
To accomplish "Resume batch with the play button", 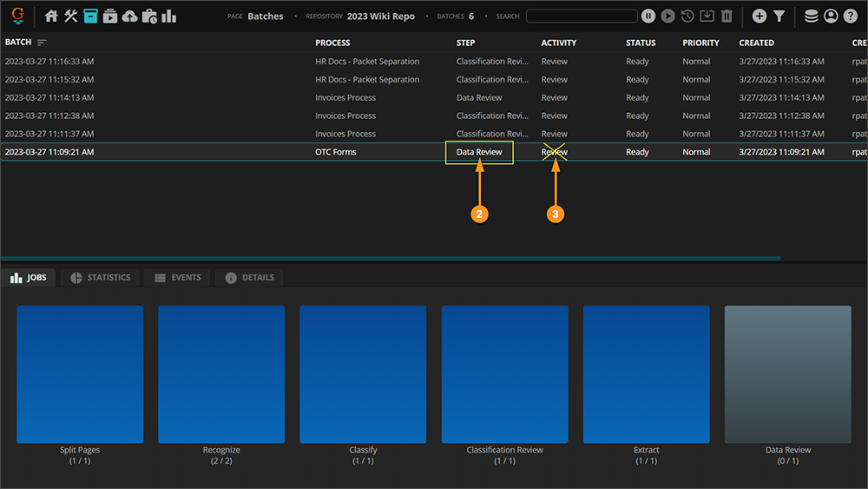I will (x=667, y=16).
